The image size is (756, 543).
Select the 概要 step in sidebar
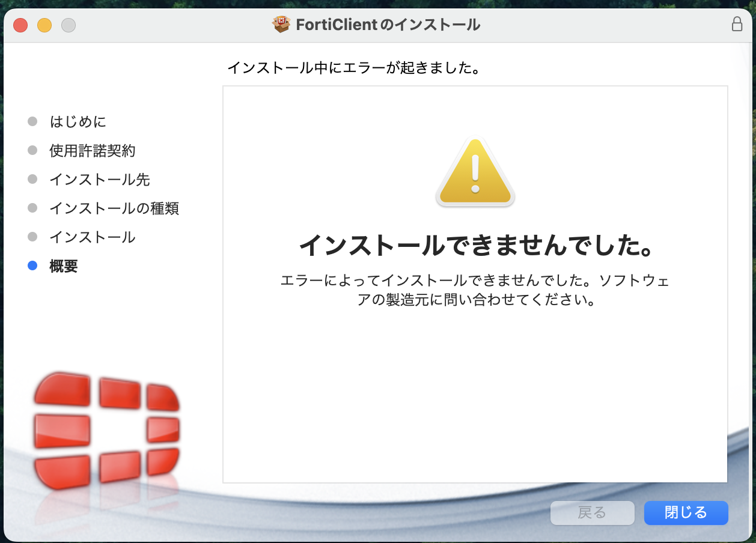point(64,265)
